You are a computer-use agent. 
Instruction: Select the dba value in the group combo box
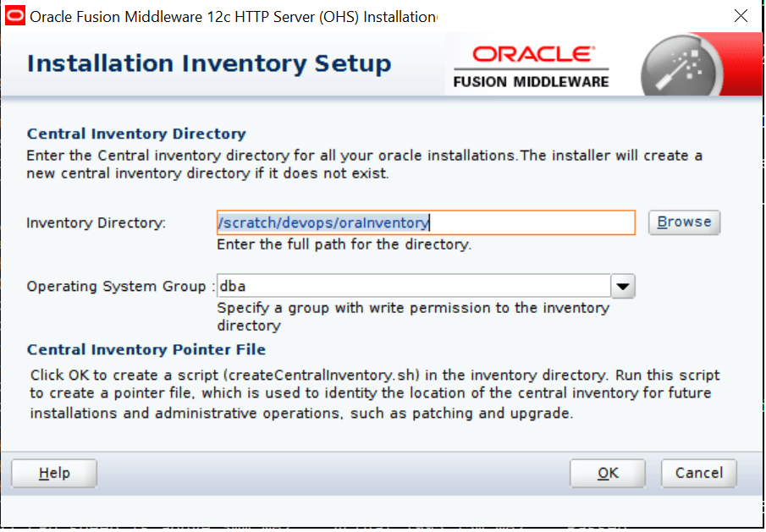point(381,286)
